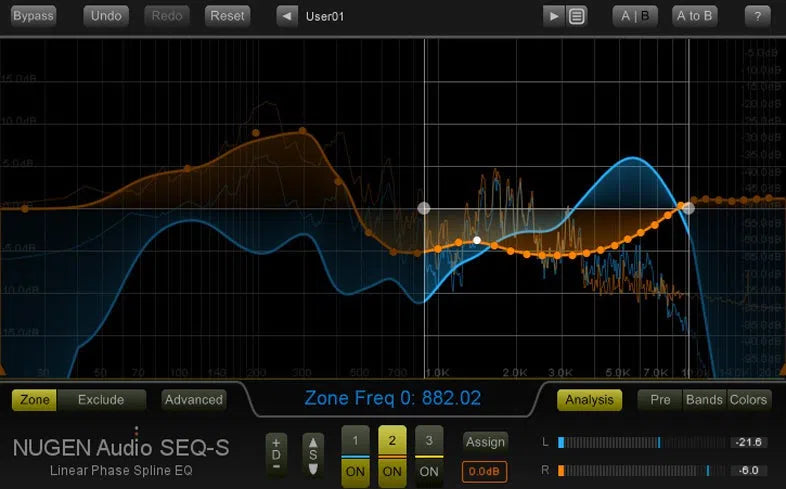
Task: Toggle A|B comparison
Action: point(635,16)
